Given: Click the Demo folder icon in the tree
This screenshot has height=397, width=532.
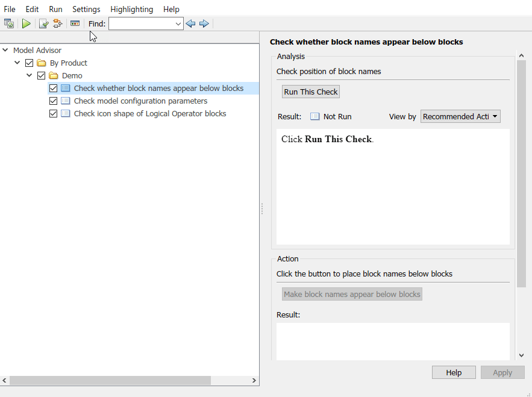Looking at the screenshot, I should (54, 76).
